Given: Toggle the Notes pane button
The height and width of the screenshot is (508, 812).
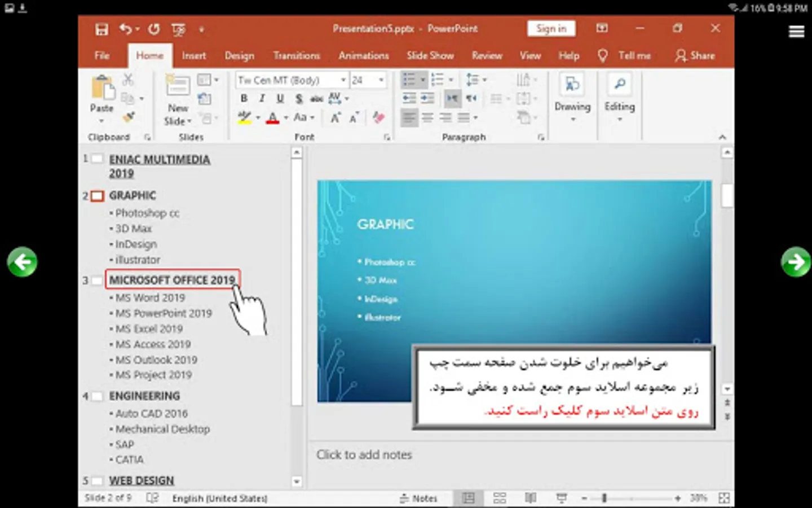Looking at the screenshot, I should click(x=418, y=498).
